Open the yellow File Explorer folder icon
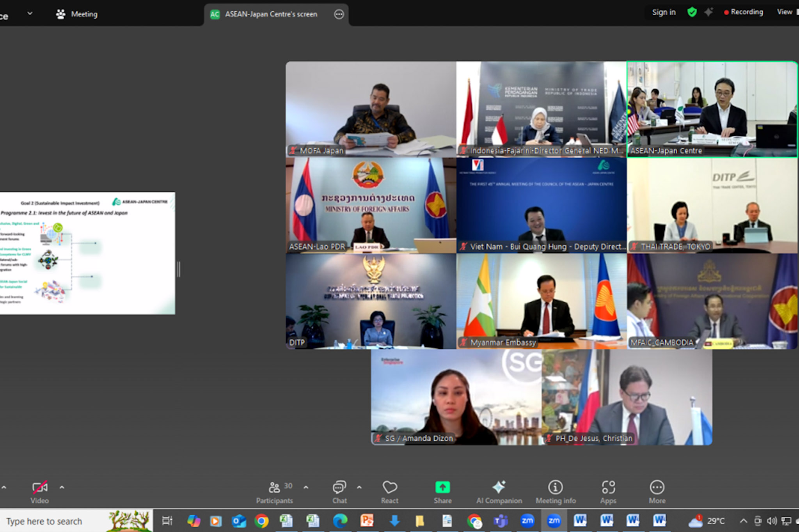The width and height of the screenshot is (799, 532). pyautogui.click(x=419, y=521)
